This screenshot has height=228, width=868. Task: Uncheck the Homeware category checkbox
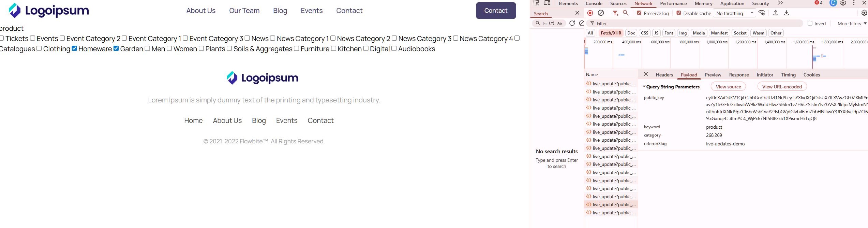click(74, 48)
